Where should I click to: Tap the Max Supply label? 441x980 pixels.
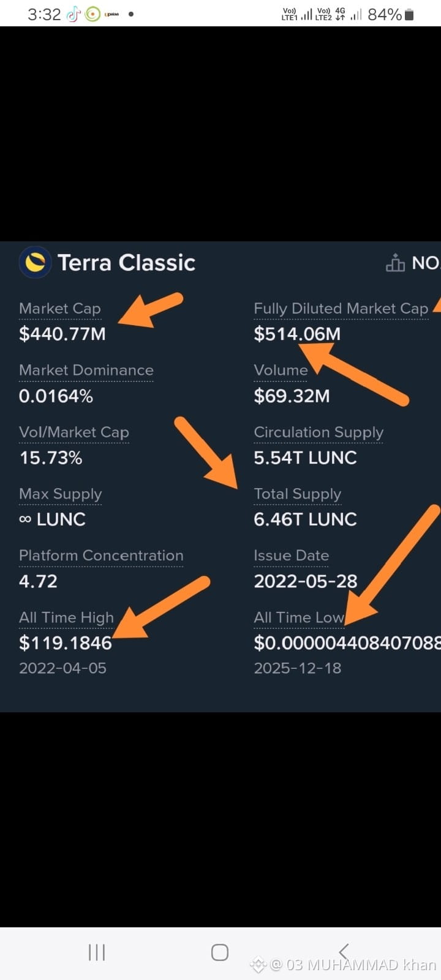point(61,494)
